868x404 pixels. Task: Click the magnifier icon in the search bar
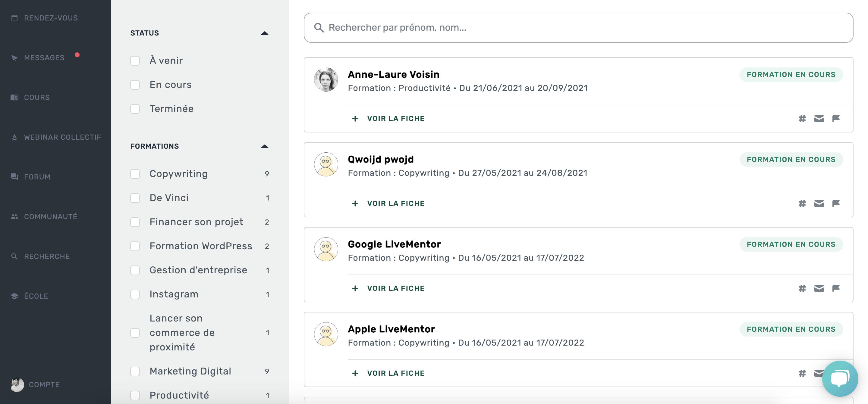pos(319,28)
